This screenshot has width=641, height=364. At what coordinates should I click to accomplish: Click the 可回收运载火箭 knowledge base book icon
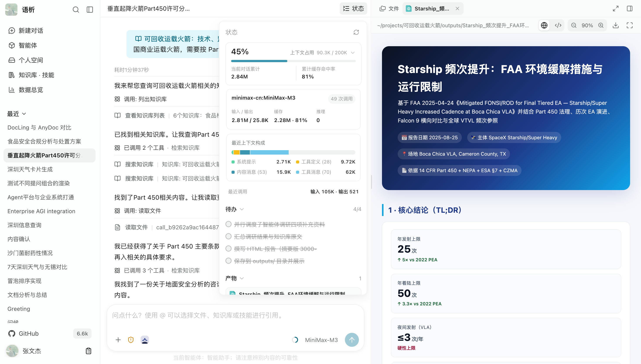tap(138, 39)
